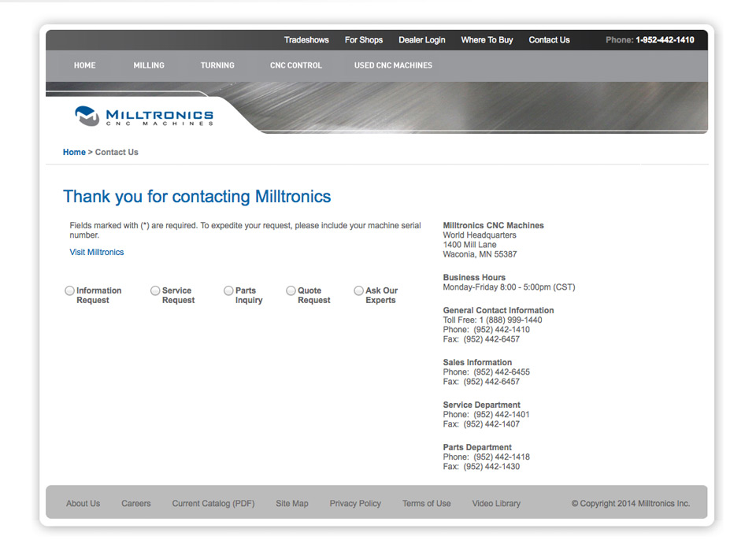Open About Us in the footer
Viewport: 756px width, 551px height.
[x=83, y=503]
